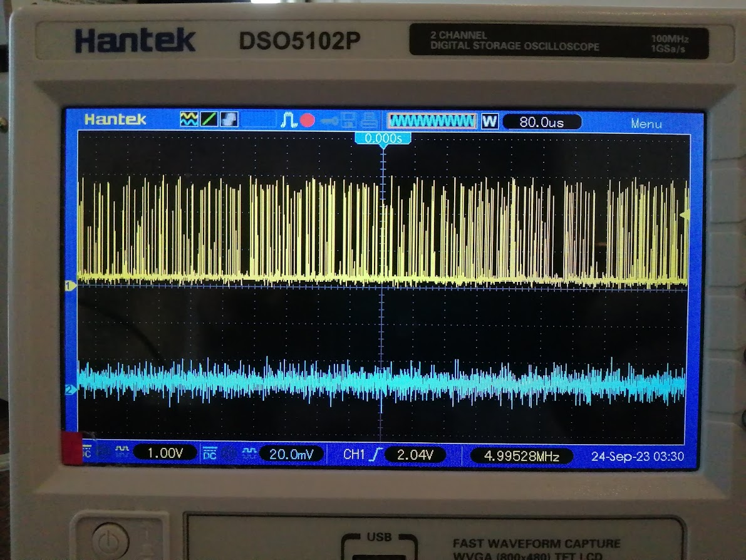Click the 4.99528MHz frequency counter readout
This screenshot has height=560, width=746.
tap(521, 456)
